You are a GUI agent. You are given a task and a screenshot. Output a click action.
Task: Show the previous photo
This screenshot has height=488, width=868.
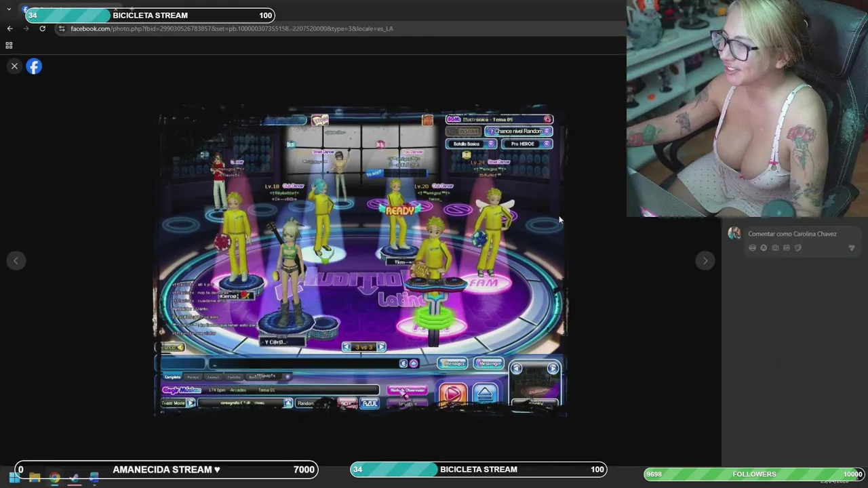point(16,260)
